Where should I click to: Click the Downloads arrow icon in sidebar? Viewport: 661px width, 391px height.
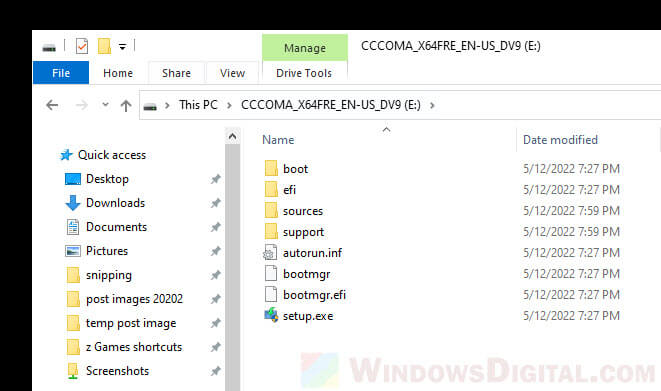coord(73,203)
